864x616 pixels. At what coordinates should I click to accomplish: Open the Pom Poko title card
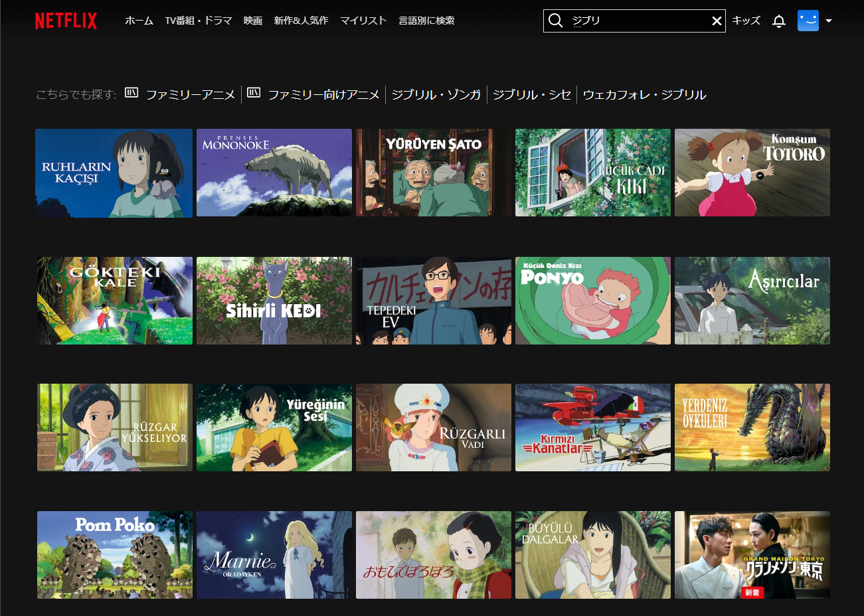tap(115, 555)
